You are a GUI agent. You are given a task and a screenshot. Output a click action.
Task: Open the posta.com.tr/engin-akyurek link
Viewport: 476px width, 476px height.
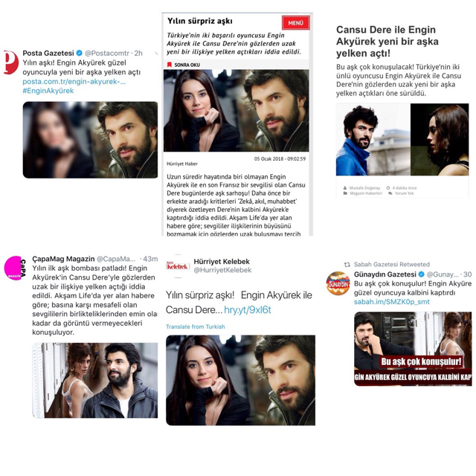(x=74, y=82)
